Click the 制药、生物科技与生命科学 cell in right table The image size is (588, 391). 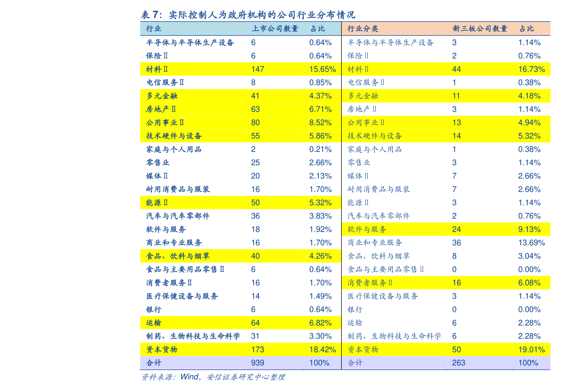coord(394,336)
